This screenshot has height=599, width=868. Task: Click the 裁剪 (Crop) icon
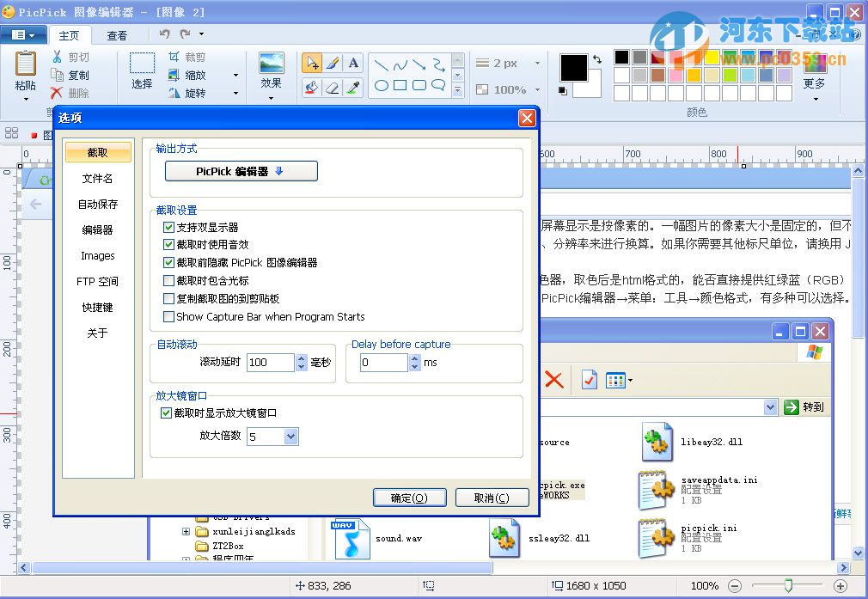pos(174,56)
